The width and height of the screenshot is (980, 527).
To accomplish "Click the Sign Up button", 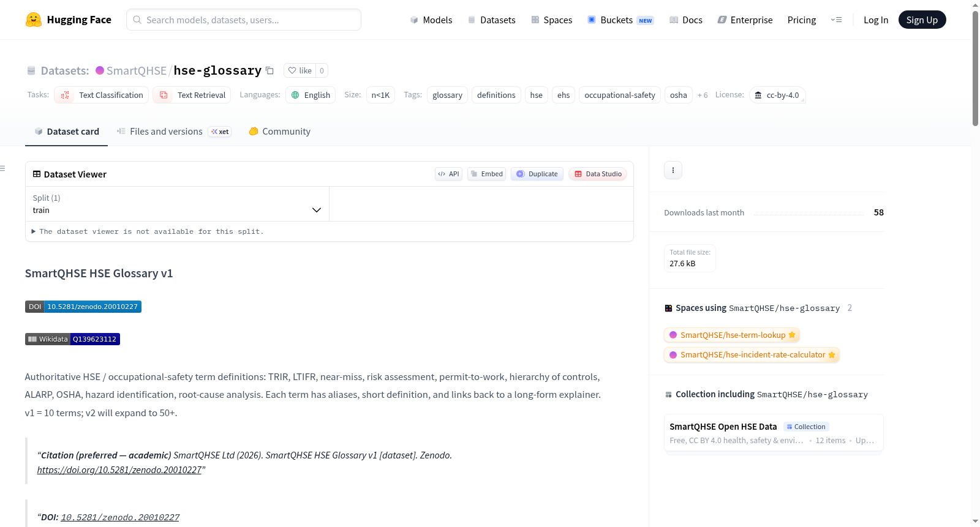I will (x=922, y=20).
